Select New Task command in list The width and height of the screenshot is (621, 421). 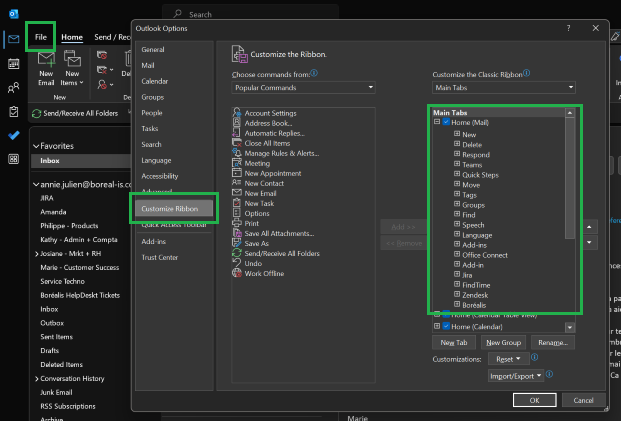[x=259, y=204]
